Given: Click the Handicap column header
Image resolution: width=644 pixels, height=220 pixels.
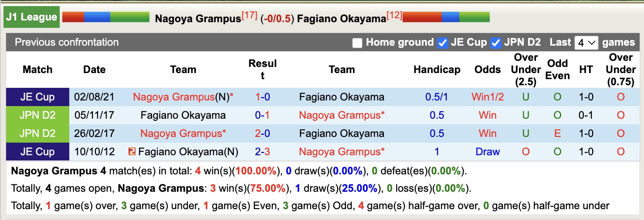Looking at the screenshot, I should pyautogui.click(x=437, y=70).
